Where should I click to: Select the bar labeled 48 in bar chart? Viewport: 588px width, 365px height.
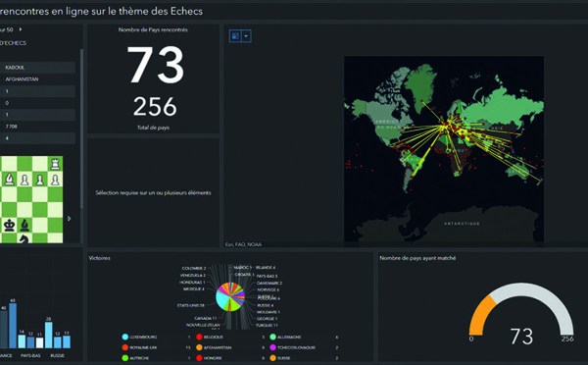tap(13, 326)
